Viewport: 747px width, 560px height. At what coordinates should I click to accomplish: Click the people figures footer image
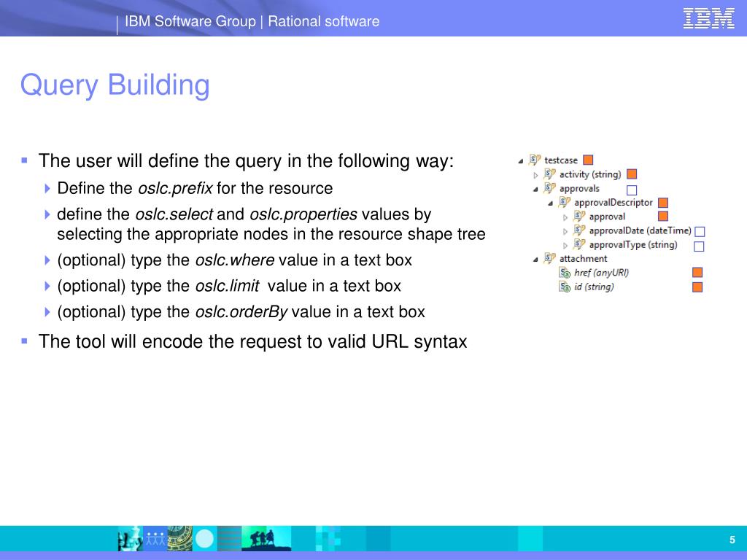(x=155, y=539)
